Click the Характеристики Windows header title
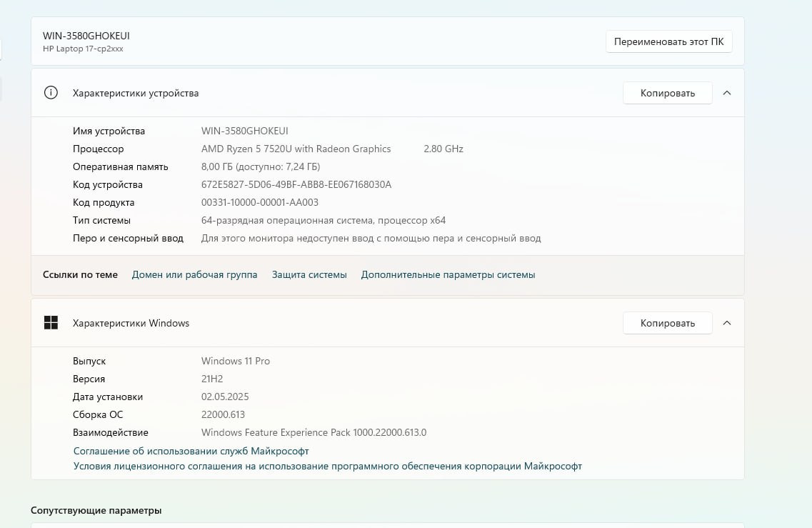Image resolution: width=812 pixels, height=528 pixels. [131, 323]
